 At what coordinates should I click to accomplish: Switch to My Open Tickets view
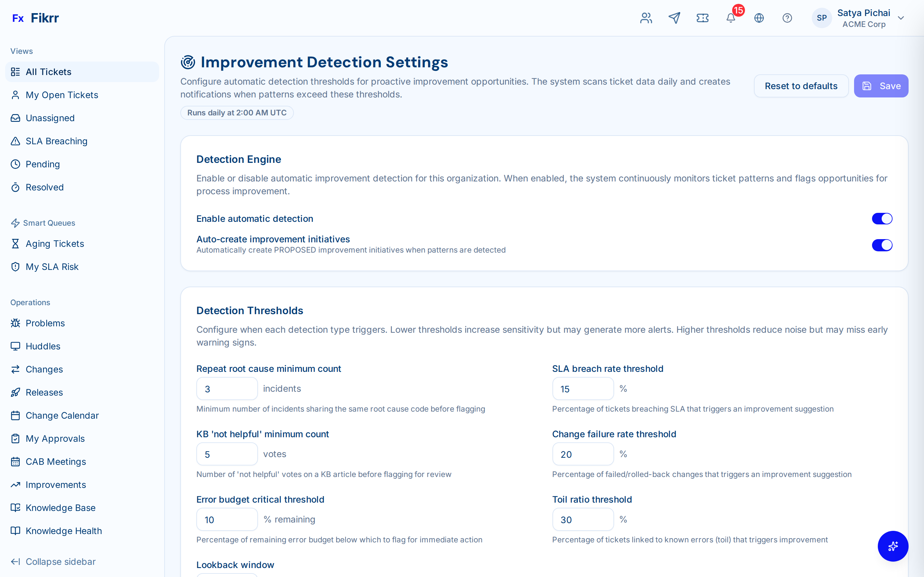(x=62, y=95)
